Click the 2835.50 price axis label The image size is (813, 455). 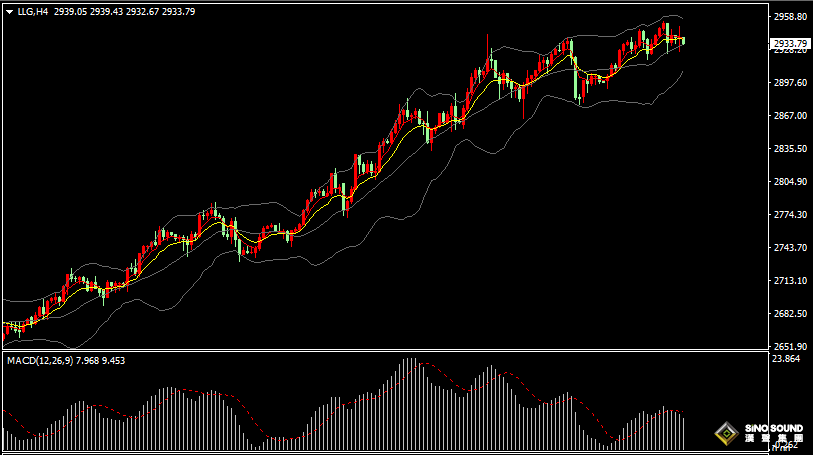point(790,149)
